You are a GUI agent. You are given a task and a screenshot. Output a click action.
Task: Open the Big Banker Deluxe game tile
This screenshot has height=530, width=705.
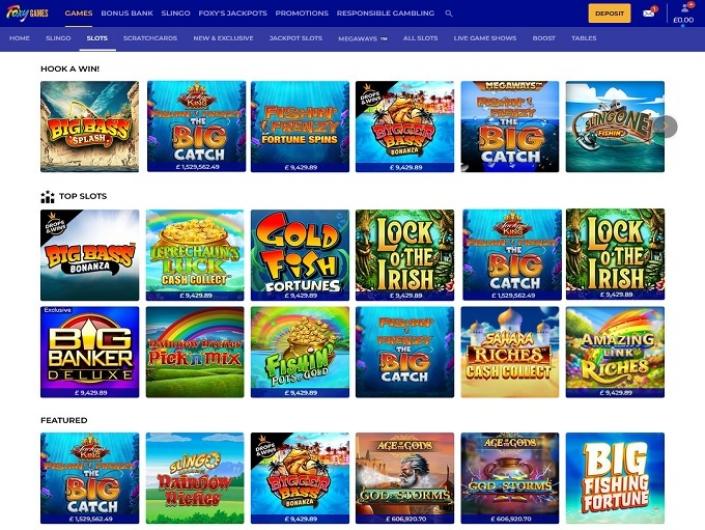tap(89, 352)
